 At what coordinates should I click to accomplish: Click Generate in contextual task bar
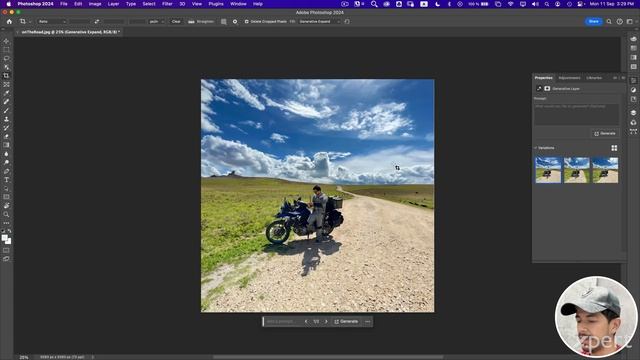346,322
